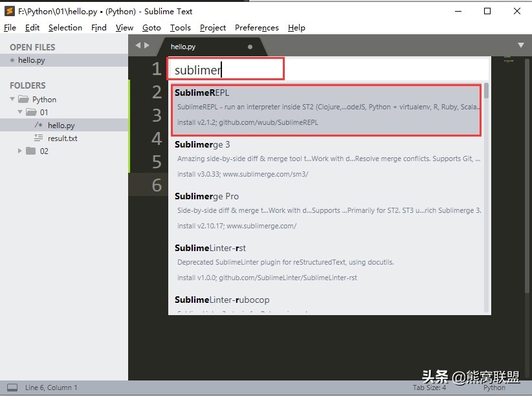Click line number 2 in gutter
532x396 pixels.
pos(157,92)
